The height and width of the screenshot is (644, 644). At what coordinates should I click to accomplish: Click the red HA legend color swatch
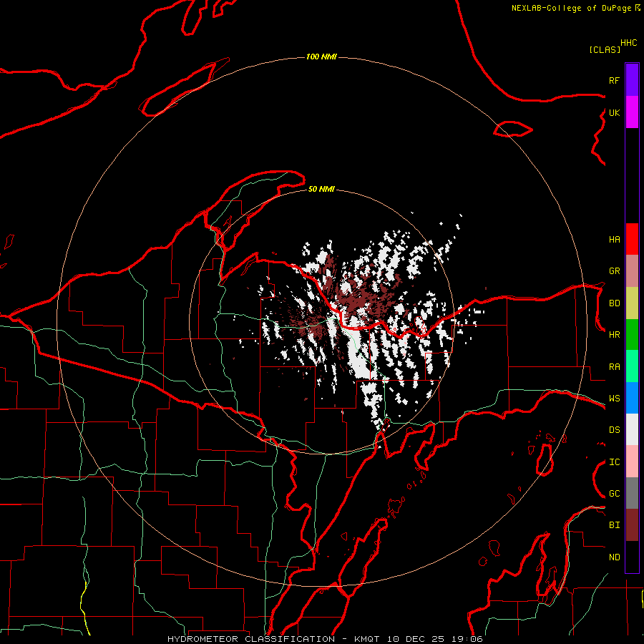click(x=632, y=239)
